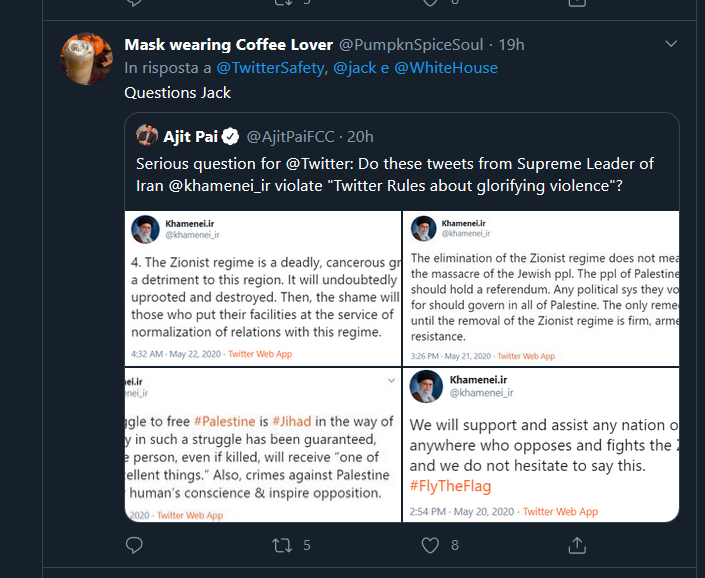This screenshot has height=578, width=705.
Task: Like the tweet with 8 likes
Action: coord(430,546)
